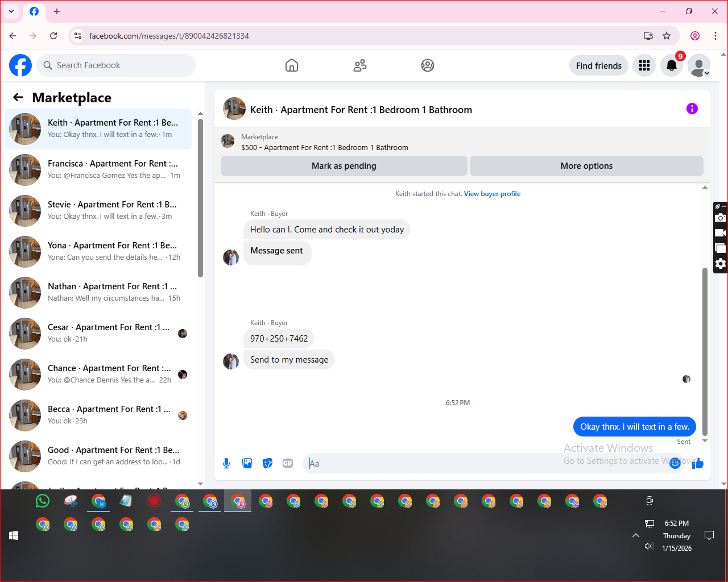
Task: Click the chat scroll down arrow
Action: [705, 440]
